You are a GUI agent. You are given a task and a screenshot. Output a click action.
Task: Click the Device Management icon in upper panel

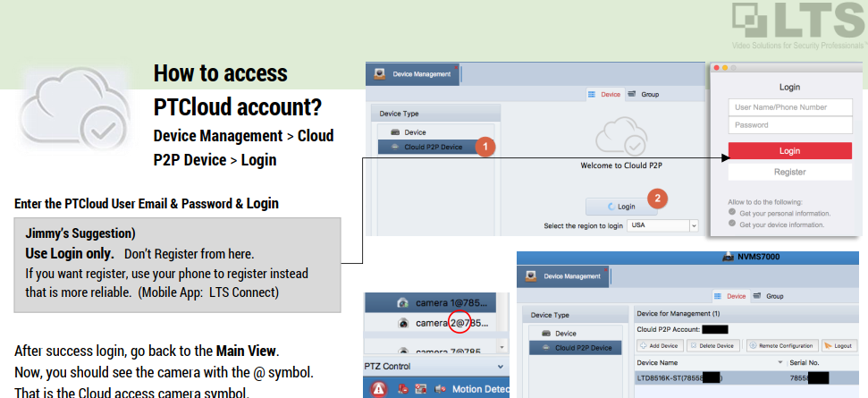click(x=381, y=73)
